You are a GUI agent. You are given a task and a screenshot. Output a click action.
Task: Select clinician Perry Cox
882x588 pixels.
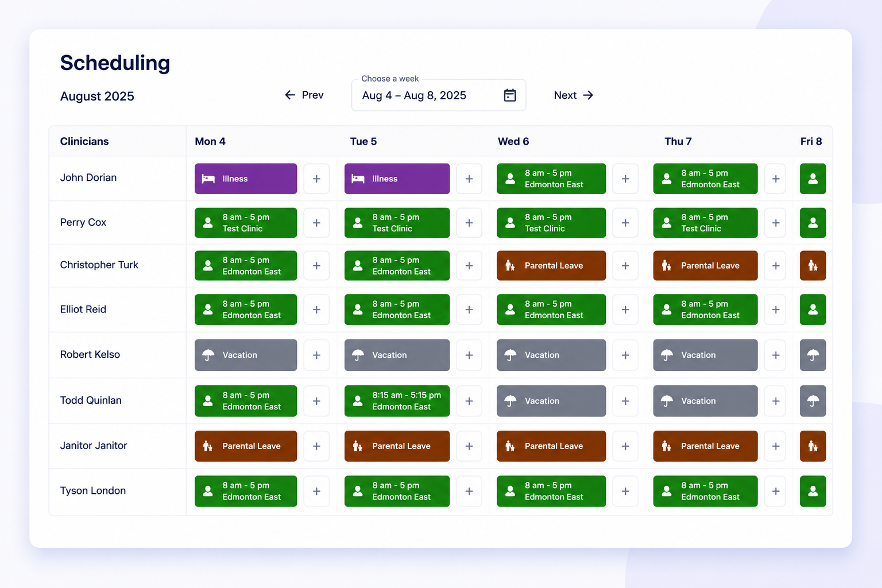[83, 222]
